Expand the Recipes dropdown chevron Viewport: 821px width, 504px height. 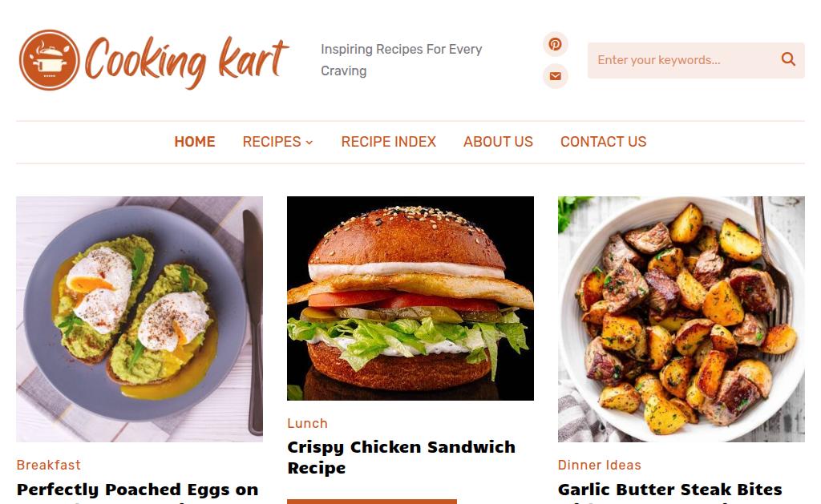pos(309,143)
